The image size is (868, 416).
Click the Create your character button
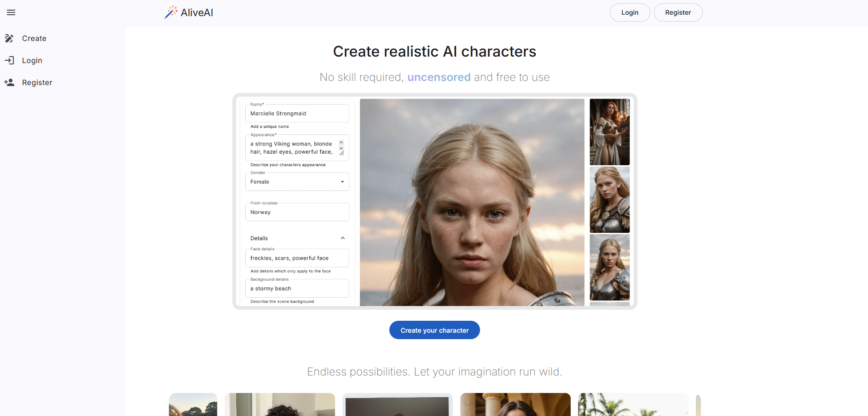click(x=434, y=330)
